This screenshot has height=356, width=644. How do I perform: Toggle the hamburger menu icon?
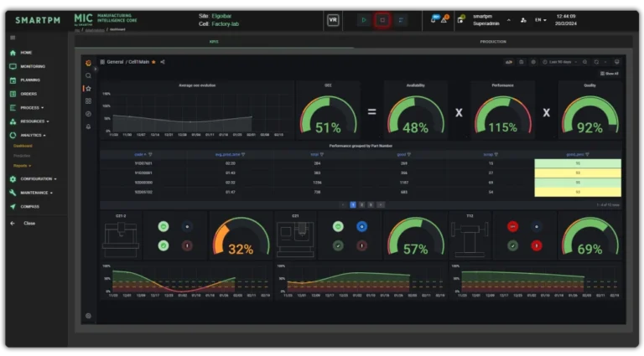point(13,38)
